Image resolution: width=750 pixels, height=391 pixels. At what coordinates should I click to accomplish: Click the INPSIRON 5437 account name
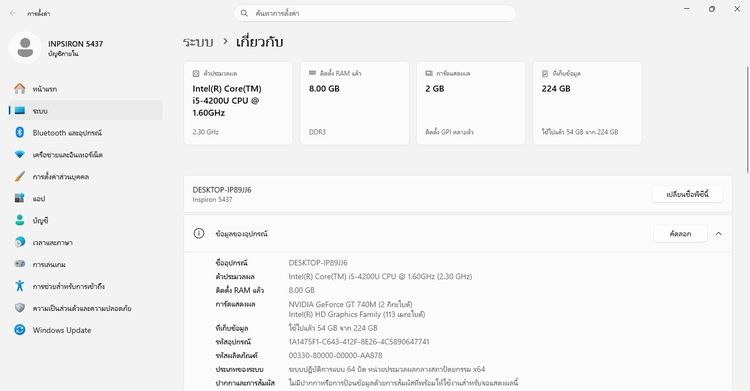click(x=76, y=44)
